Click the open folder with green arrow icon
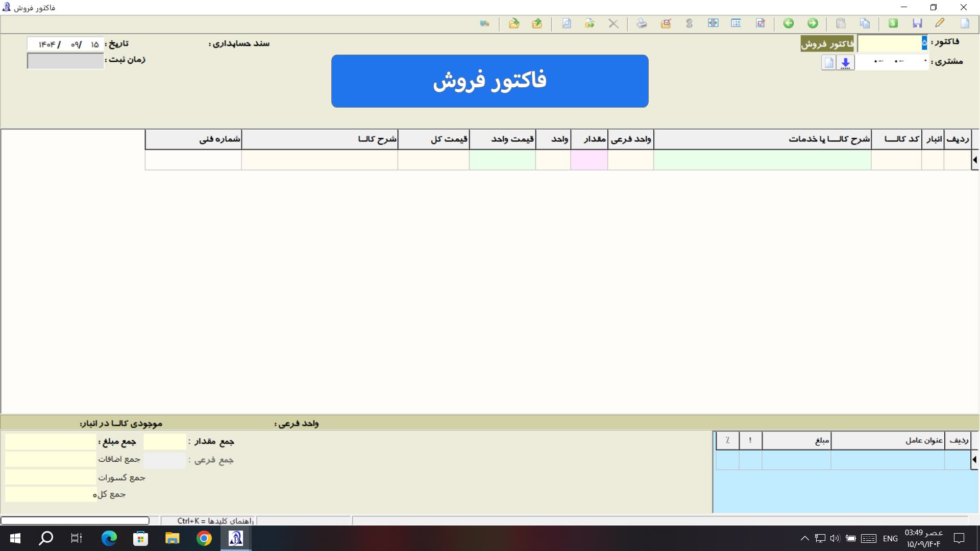This screenshot has height=551, width=980. [x=514, y=23]
